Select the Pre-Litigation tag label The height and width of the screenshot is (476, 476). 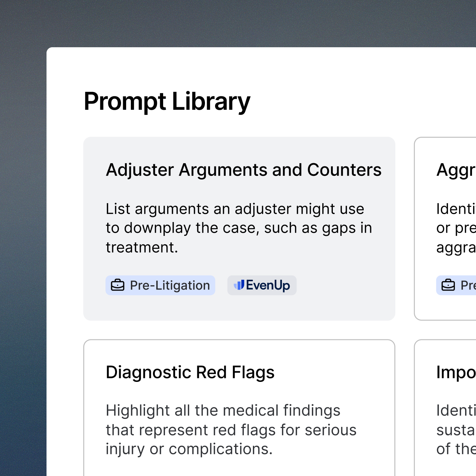tap(170, 285)
